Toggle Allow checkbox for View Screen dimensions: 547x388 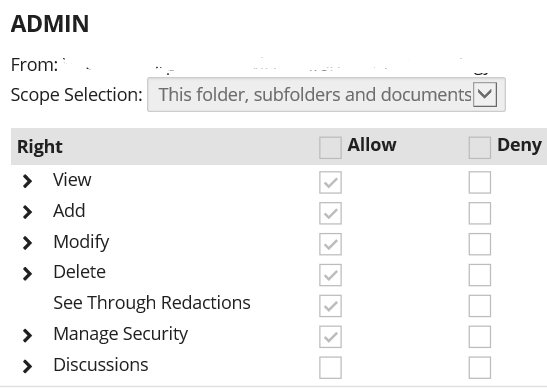tap(330, 182)
